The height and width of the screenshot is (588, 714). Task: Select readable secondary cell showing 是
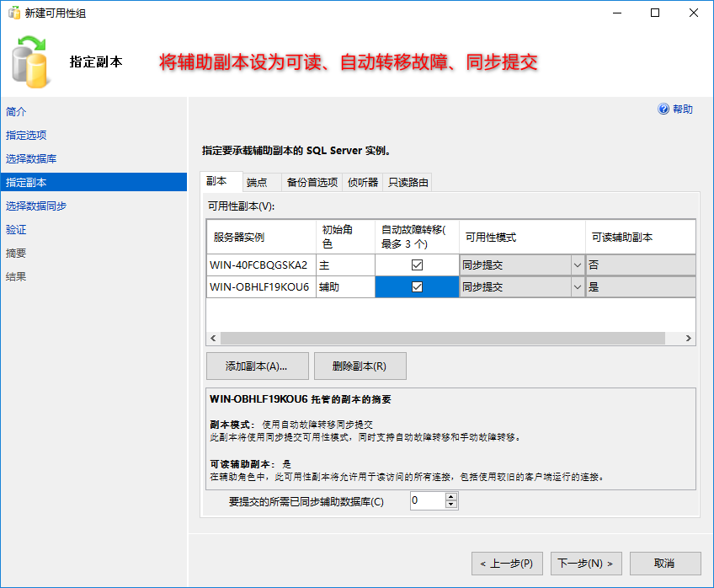[x=640, y=287]
